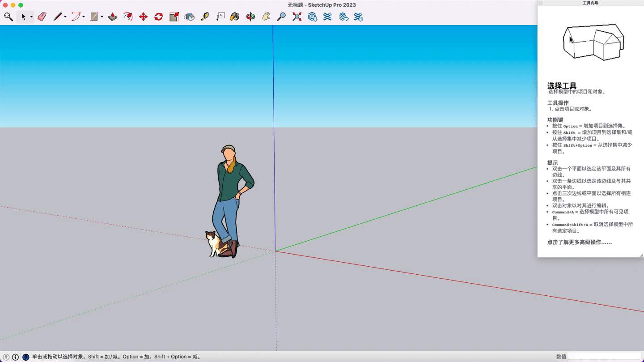
Task: Expand the Select tool dropdown arrow
Action: pos(31,17)
